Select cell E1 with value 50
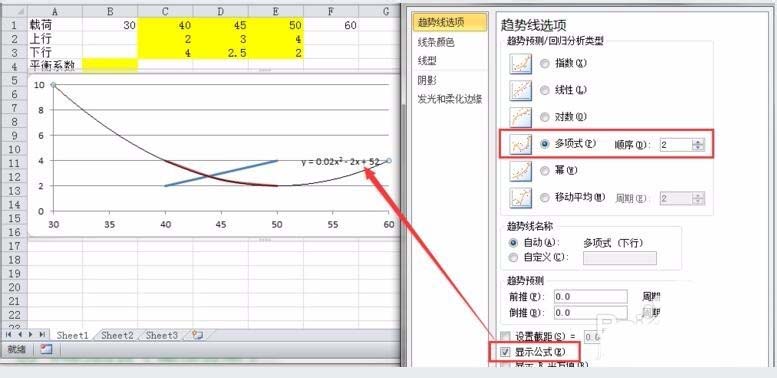 [x=276, y=25]
